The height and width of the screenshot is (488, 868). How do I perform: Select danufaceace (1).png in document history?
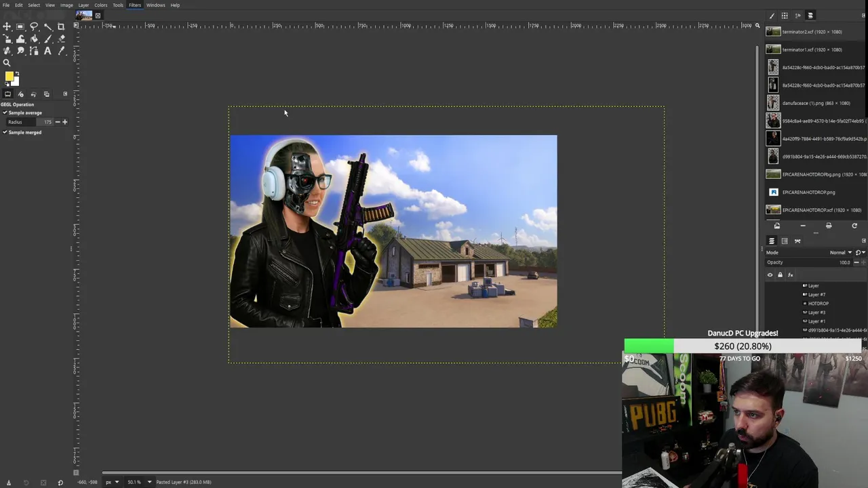(815, 103)
